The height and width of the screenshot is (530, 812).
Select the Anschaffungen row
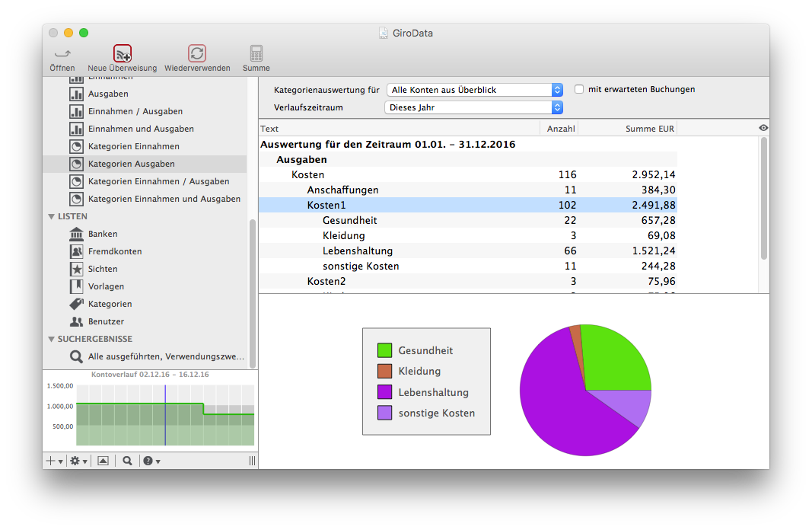pos(468,190)
